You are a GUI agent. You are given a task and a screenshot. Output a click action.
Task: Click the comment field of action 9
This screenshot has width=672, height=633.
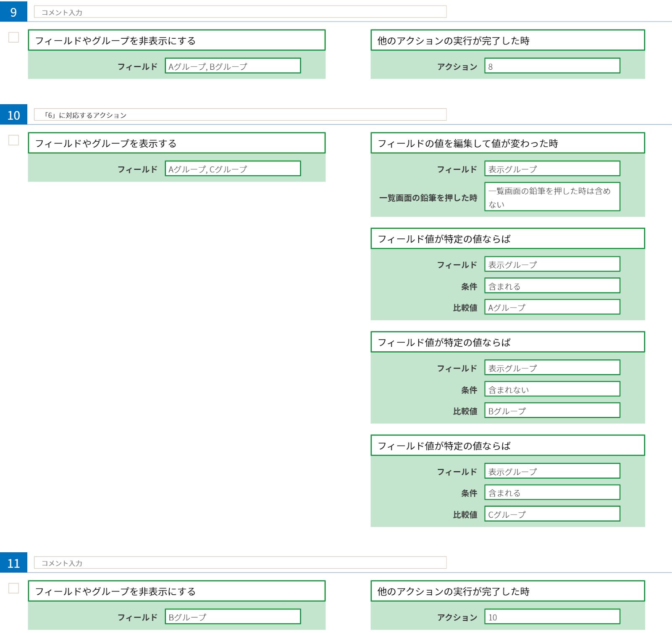239,12
